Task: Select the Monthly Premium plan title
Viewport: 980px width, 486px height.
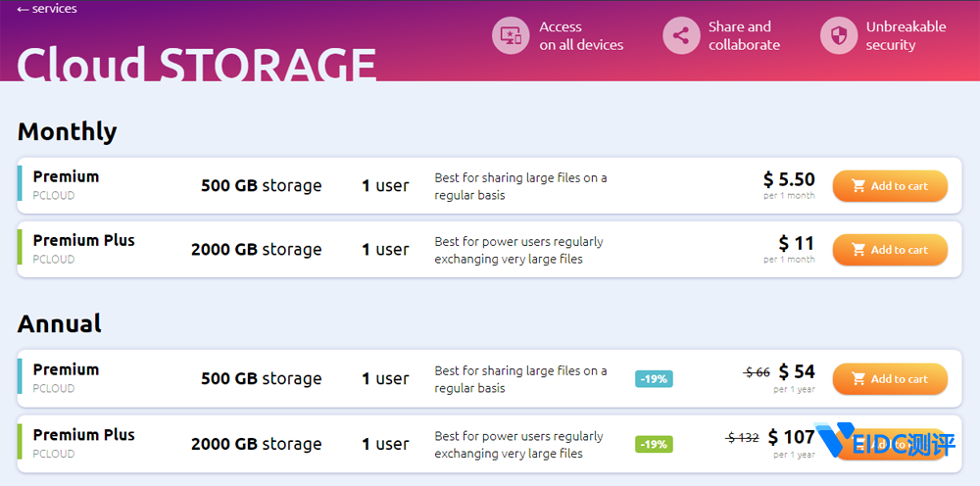Action: point(66,176)
